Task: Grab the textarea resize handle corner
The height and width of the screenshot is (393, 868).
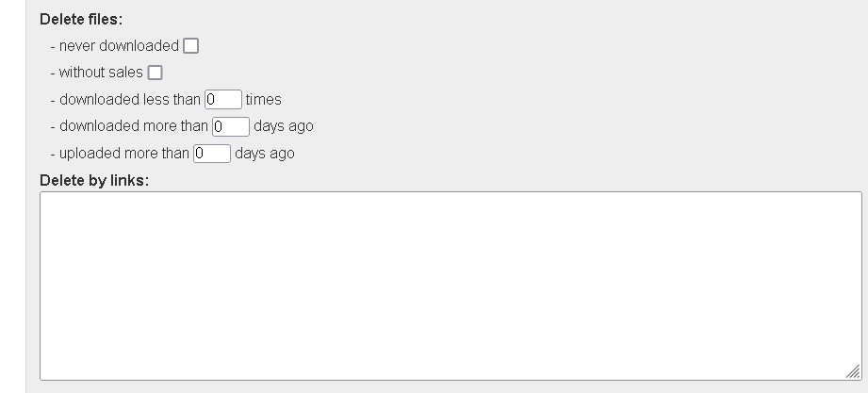Action: coord(853,371)
